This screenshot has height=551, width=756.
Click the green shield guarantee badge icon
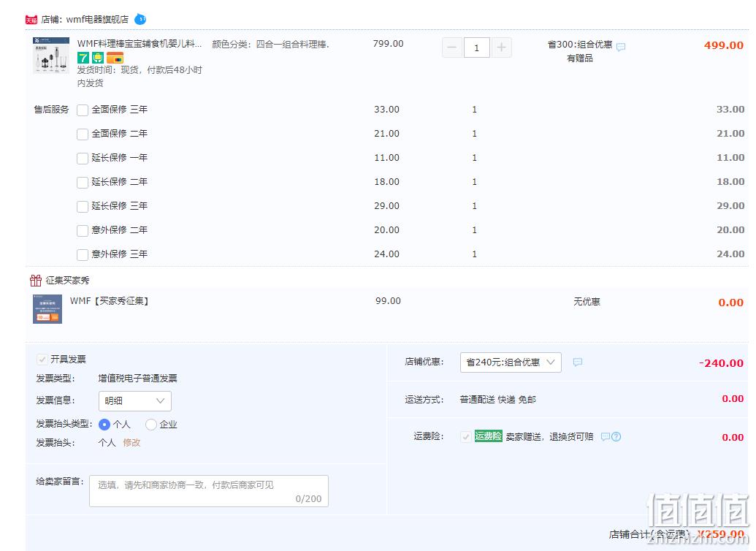tap(98, 58)
